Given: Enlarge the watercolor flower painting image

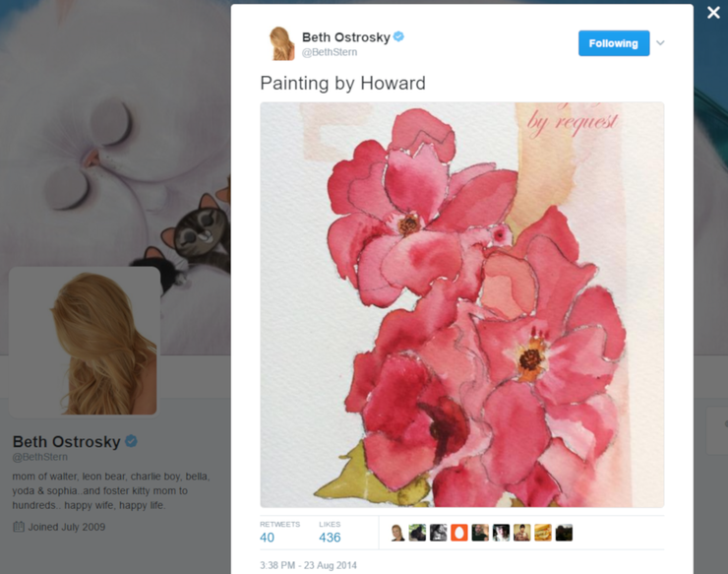Looking at the screenshot, I should click(x=462, y=304).
